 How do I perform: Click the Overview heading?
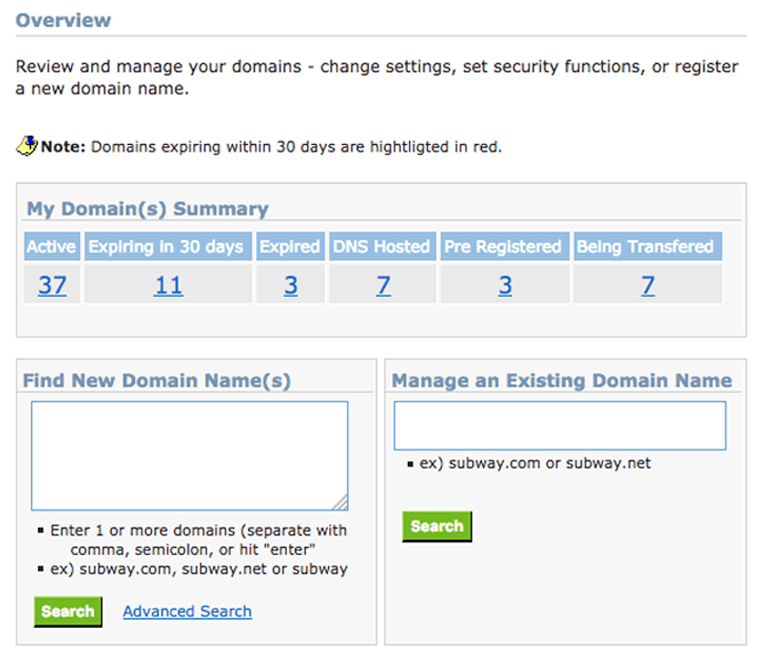[x=63, y=20]
